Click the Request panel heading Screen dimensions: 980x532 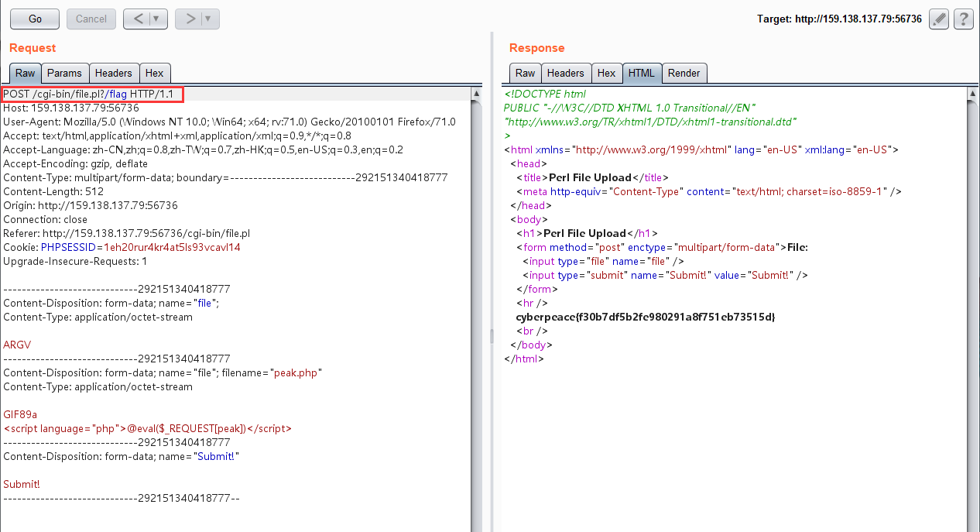click(x=33, y=48)
